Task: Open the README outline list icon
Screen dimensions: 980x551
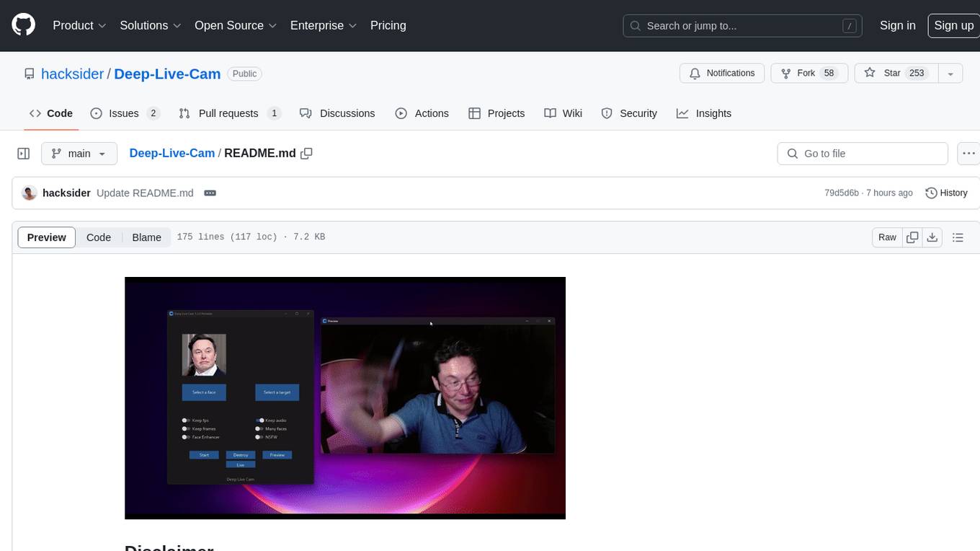Action: (958, 237)
